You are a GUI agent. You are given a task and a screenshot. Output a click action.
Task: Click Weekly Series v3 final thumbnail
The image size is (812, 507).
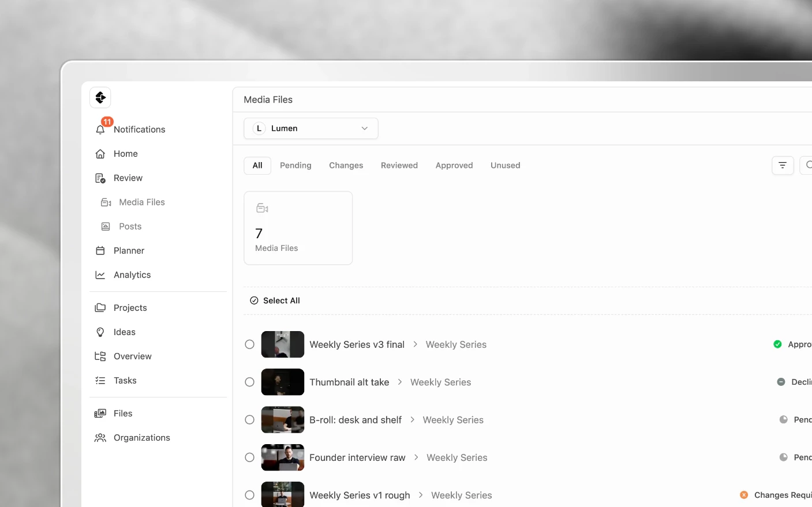point(283,344)
